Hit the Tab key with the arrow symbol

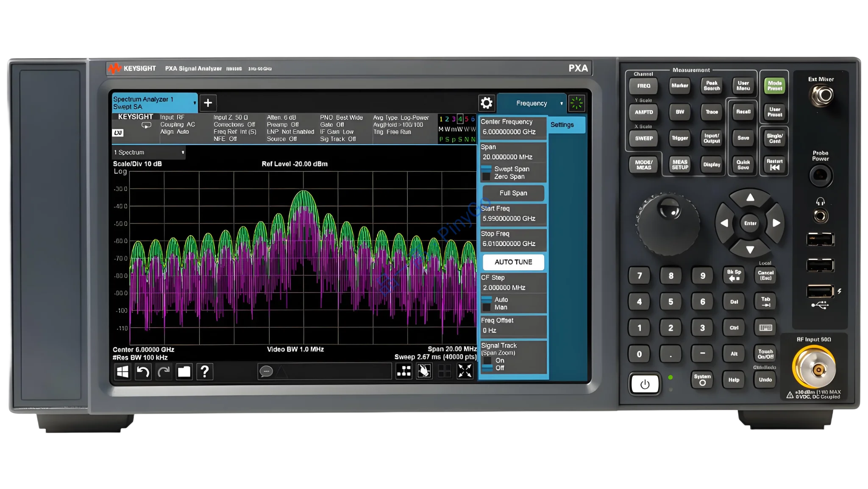click(x=765, y=302)
